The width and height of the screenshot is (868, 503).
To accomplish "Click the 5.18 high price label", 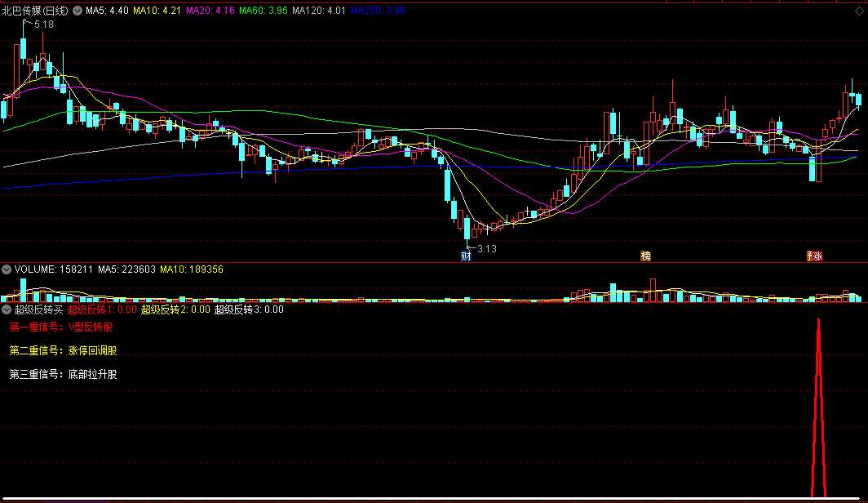I will click(x=44, y=24).
